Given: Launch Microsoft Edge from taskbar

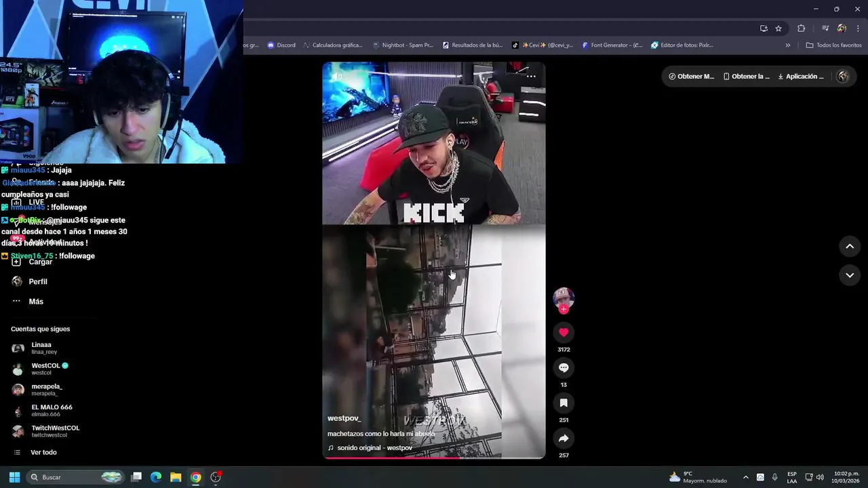Looking at the screenshot, I should [x=156, y=477].
